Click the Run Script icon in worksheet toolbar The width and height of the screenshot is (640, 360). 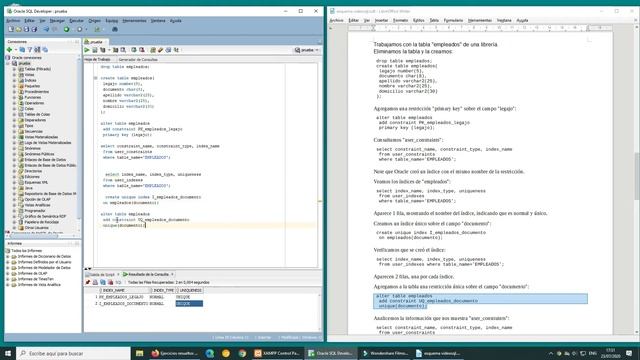click(95, 50)
